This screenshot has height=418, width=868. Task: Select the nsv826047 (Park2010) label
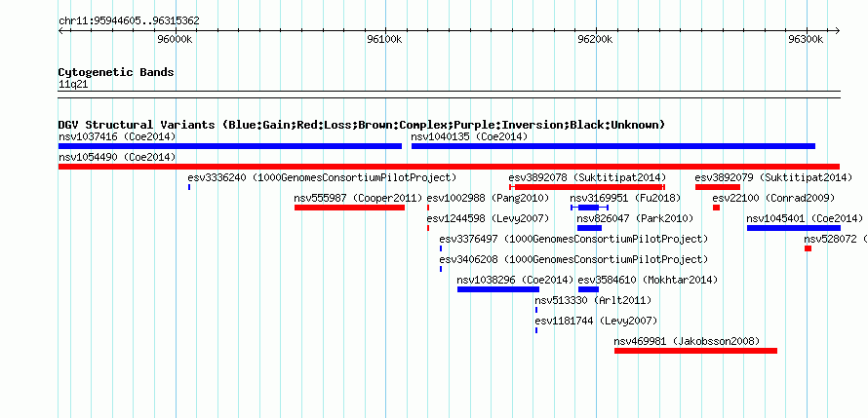(x=635, y=218)
